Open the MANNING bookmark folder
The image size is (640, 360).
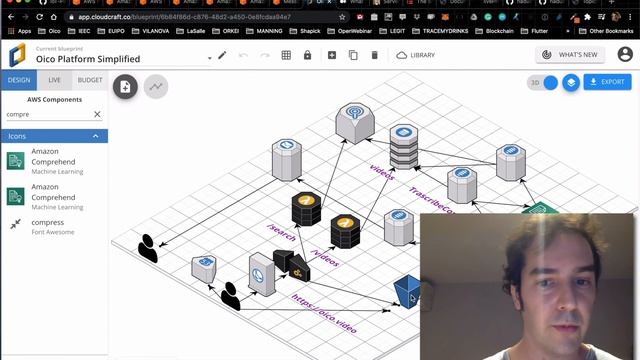point(264,31)
